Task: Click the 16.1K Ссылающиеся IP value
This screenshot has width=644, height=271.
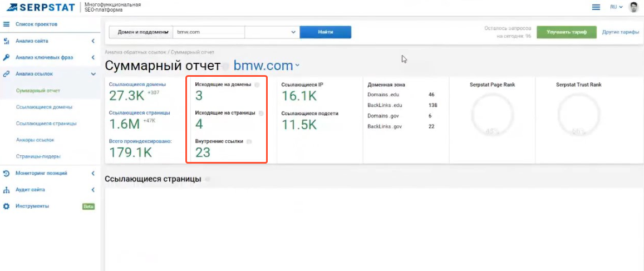Action: click(x=299, y=96)
